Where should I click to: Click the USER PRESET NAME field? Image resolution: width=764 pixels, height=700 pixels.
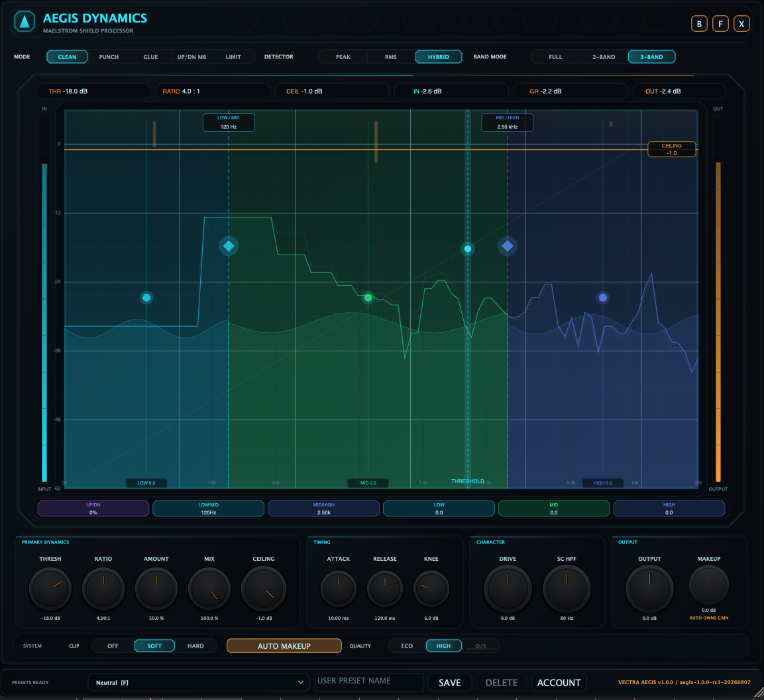pyautogui.click(x=369, y=681)
